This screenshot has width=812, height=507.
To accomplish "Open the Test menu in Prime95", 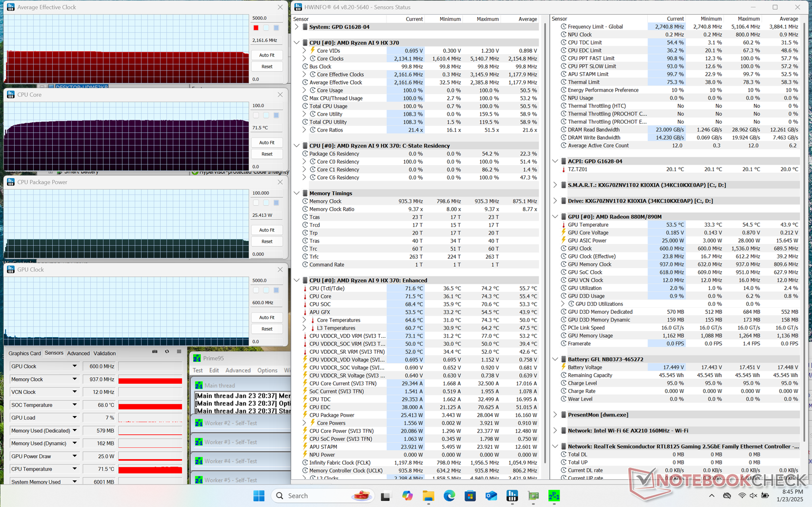I will [x=198, y=370].
